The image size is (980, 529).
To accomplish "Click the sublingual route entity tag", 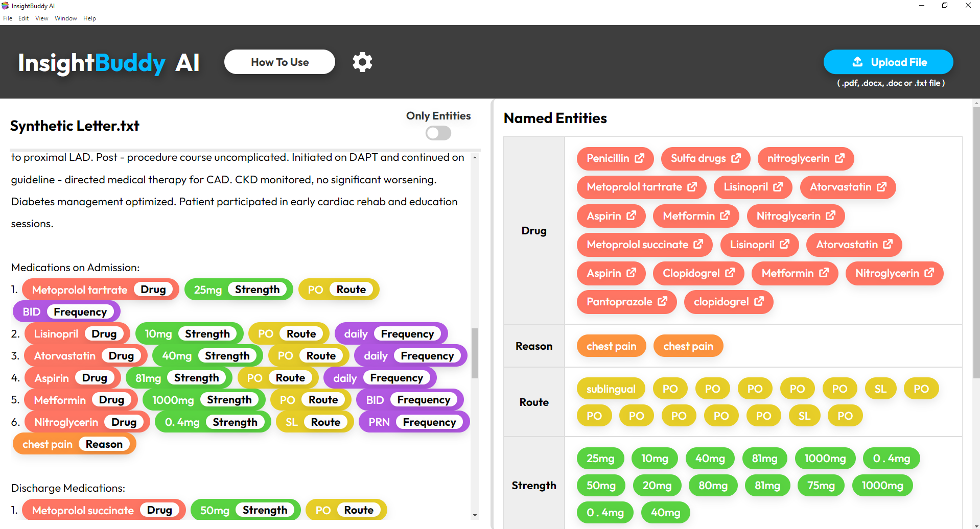I will point(611,389).
